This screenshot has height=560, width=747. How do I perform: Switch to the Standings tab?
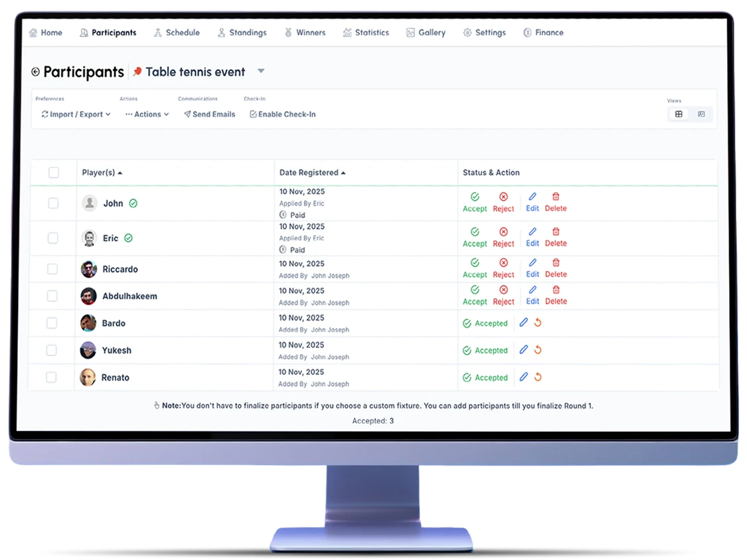click(242, 33)
